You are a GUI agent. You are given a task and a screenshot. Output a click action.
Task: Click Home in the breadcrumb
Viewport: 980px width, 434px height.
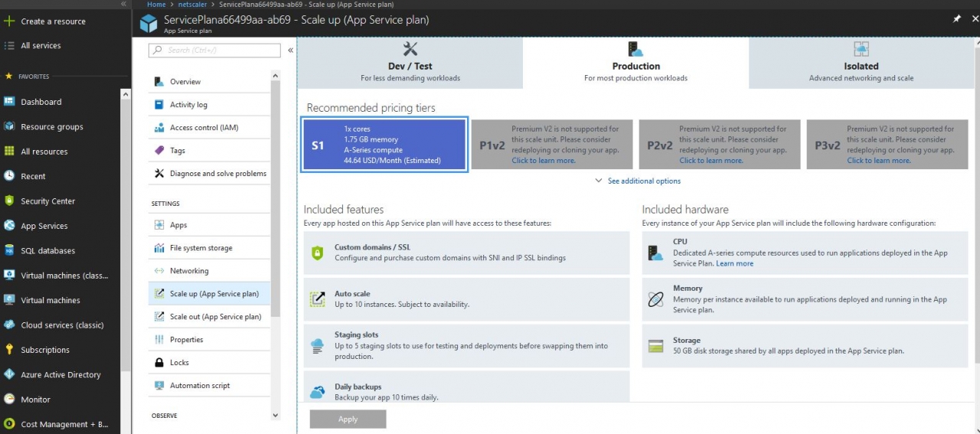tap(156, 5)
